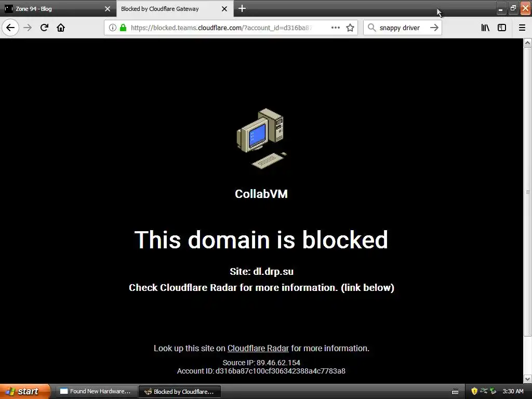Click the scrollbar down arrow
The height and width of the screenshot is (399, 532).
point(528,379)
